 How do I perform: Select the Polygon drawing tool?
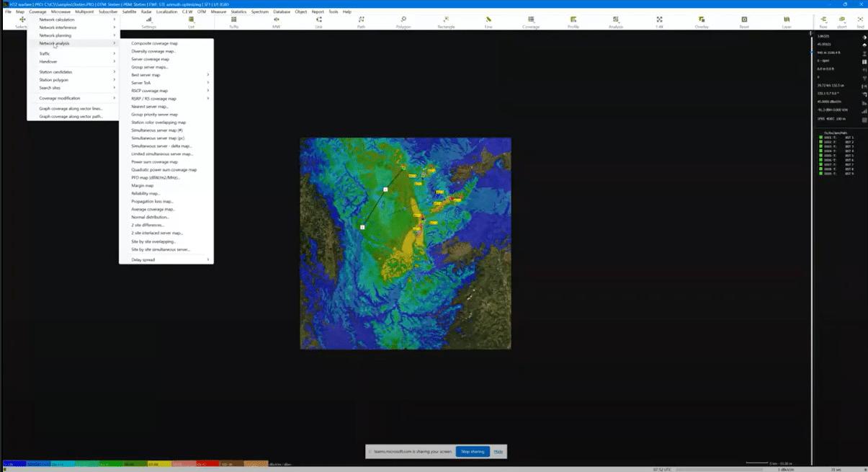pyautogui.click(x=403, y=22)
